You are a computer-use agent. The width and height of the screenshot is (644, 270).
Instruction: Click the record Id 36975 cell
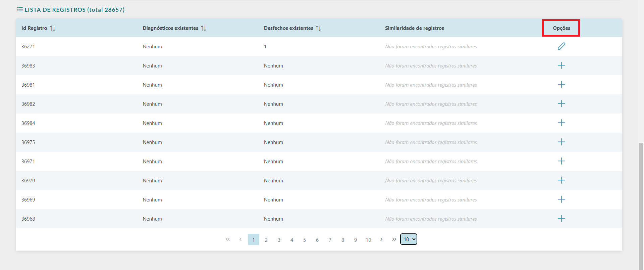click(x=28, y=142)
